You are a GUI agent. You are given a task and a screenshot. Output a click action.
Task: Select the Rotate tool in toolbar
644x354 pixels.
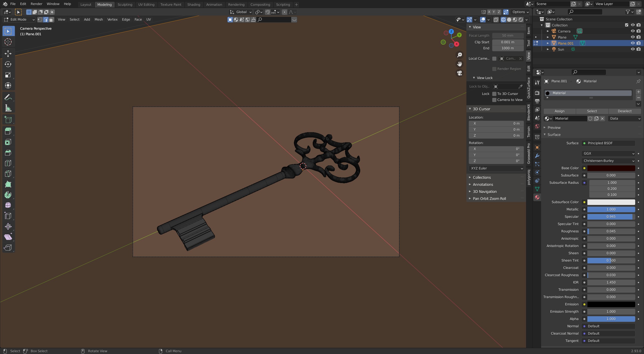(8, 64)
